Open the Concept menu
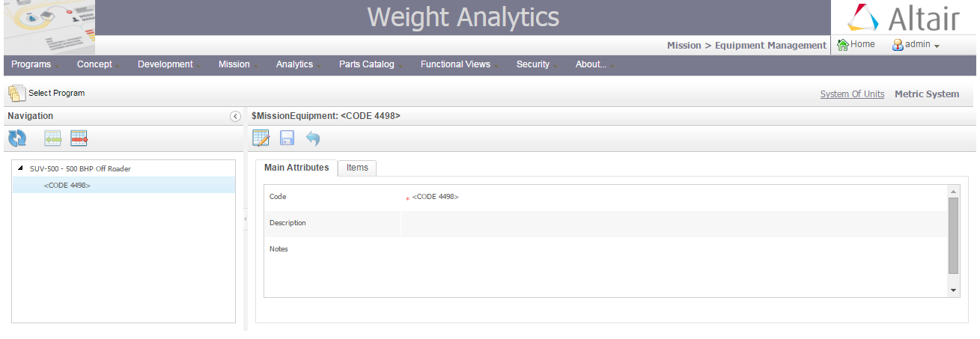The height and width of the screenshot is (339, 980). (x=98, y=64)
